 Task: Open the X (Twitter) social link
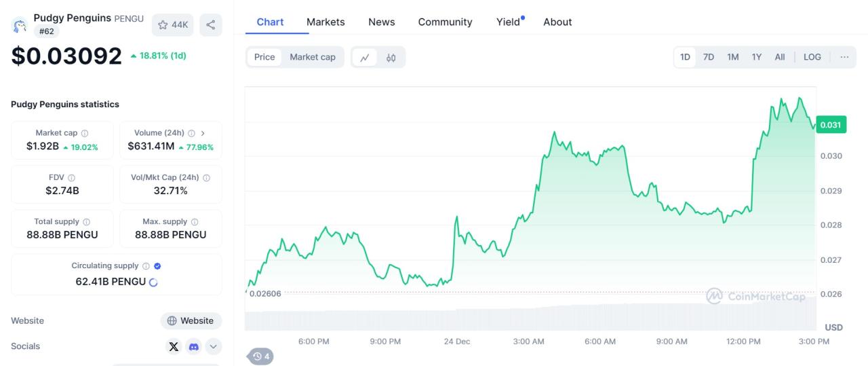pos(174,346)
